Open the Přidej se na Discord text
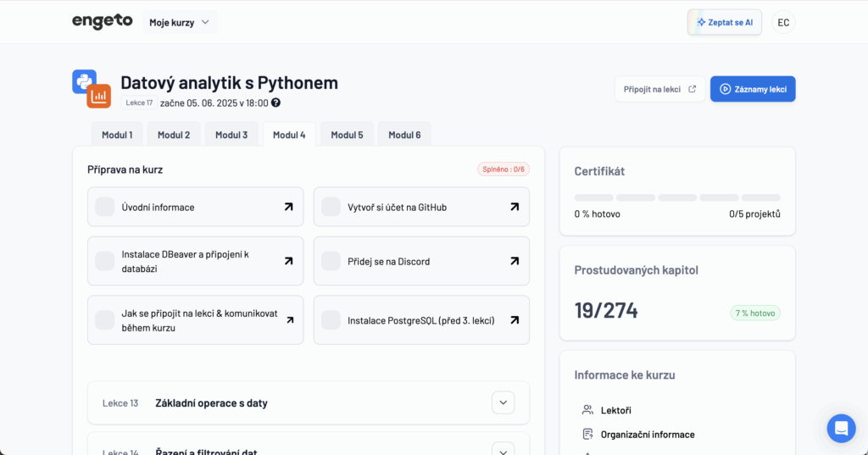 [388, 261]
